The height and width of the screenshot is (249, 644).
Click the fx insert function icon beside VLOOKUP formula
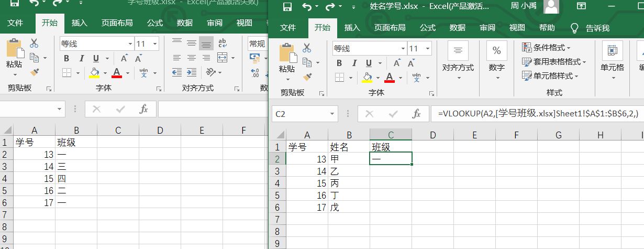coord(417,114)
